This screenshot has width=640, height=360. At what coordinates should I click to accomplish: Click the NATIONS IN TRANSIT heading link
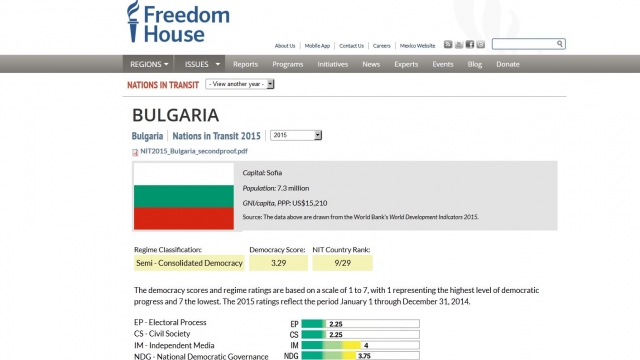pyautogui.click(x=163, y=85)
